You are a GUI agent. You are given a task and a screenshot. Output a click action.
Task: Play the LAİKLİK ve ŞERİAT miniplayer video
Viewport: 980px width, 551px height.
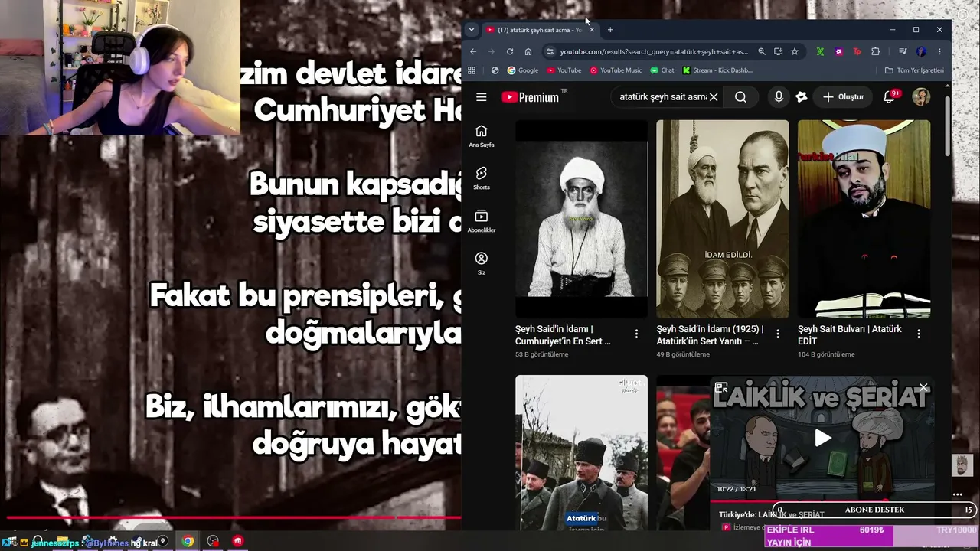tap(822, 438)
